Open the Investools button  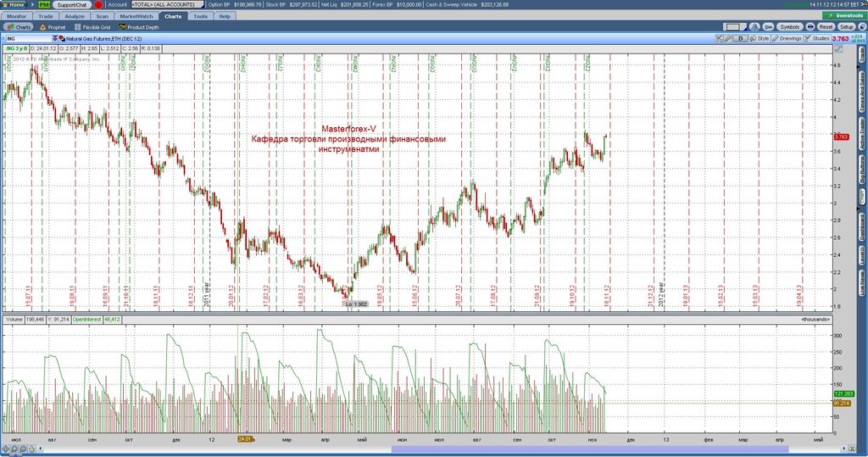tap(844, 15)
